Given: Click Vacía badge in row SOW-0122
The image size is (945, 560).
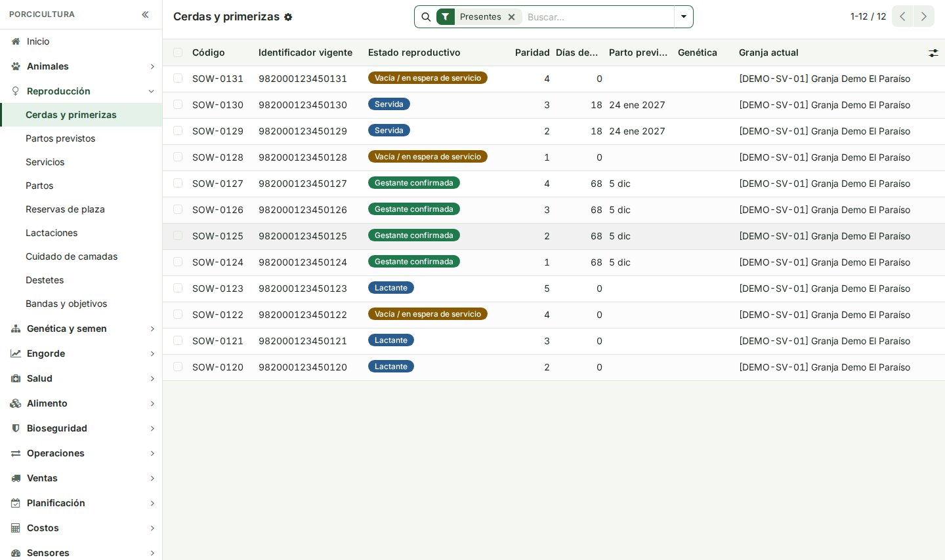Looking at the screenshot, I should coord(428,314).
